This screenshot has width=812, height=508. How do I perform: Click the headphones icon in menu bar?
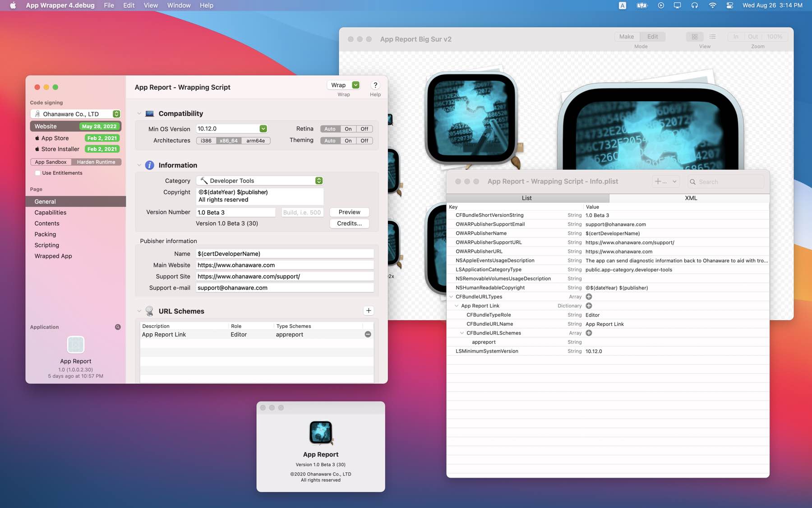pyautogui.click(x=695, y=5)
